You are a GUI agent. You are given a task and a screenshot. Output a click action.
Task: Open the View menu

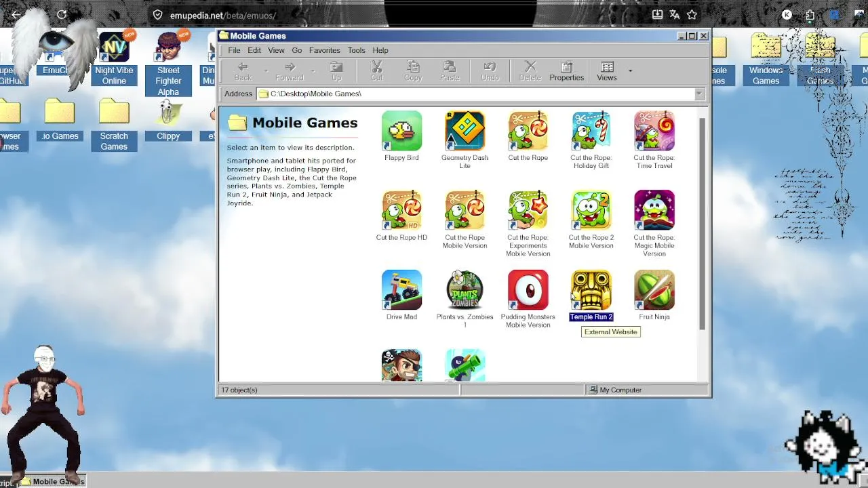(x=276, y=50)
